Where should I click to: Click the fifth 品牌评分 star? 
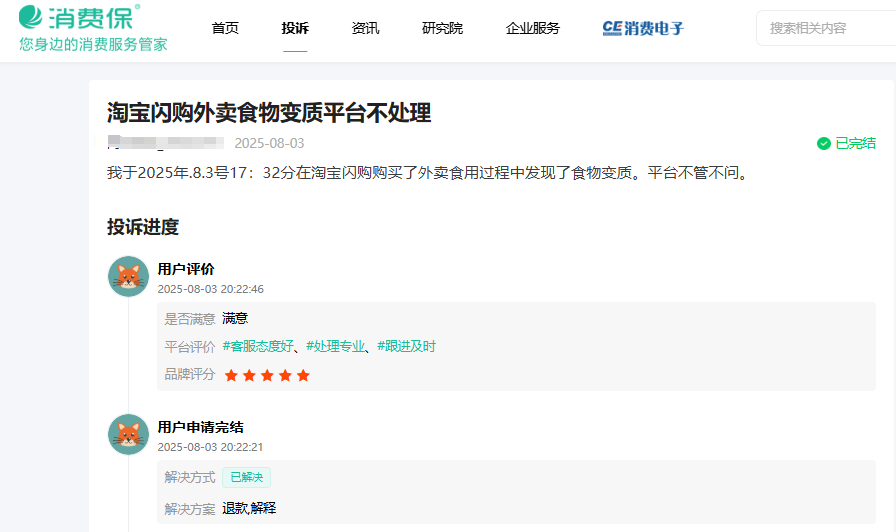[x=303, y=375]
